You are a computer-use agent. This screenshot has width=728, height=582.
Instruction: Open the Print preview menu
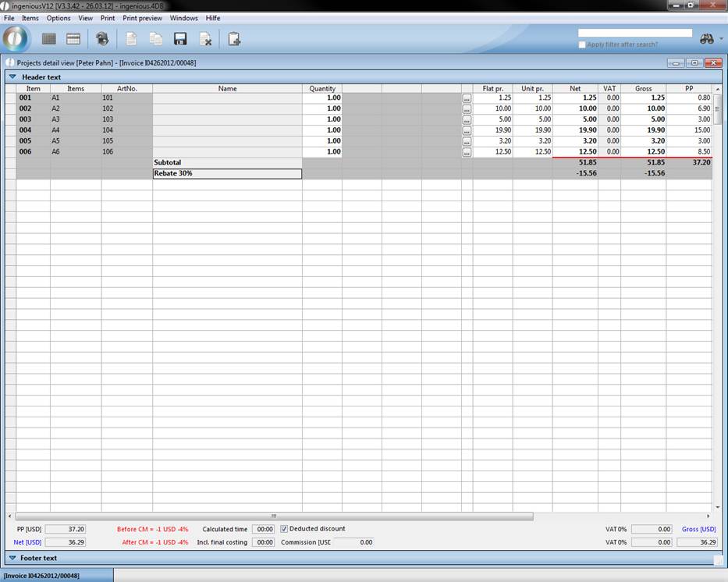[142, 18]
